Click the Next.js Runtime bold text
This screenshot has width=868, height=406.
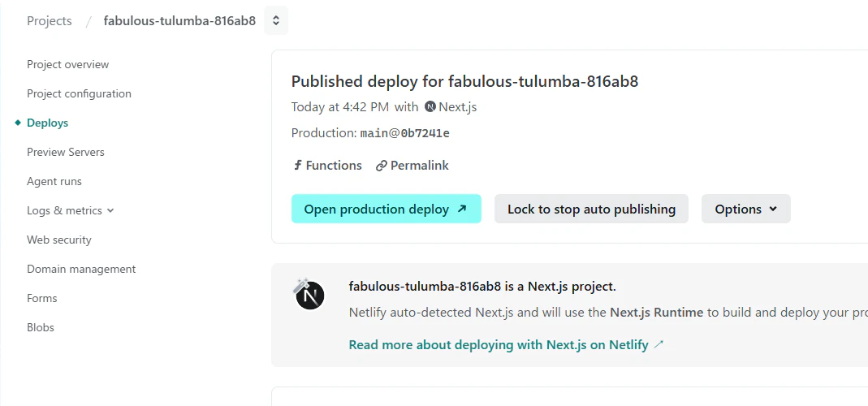tap(657, 313)
